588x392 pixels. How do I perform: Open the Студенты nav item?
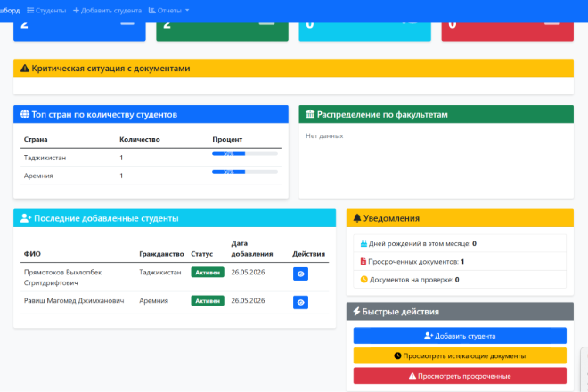click(46, 11)
